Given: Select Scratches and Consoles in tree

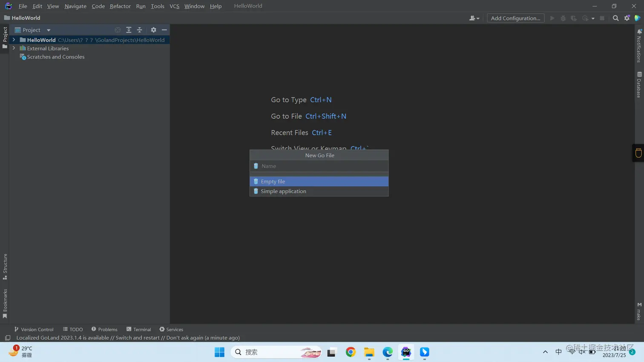Looking at the screenshot, I should pos(55,57).
